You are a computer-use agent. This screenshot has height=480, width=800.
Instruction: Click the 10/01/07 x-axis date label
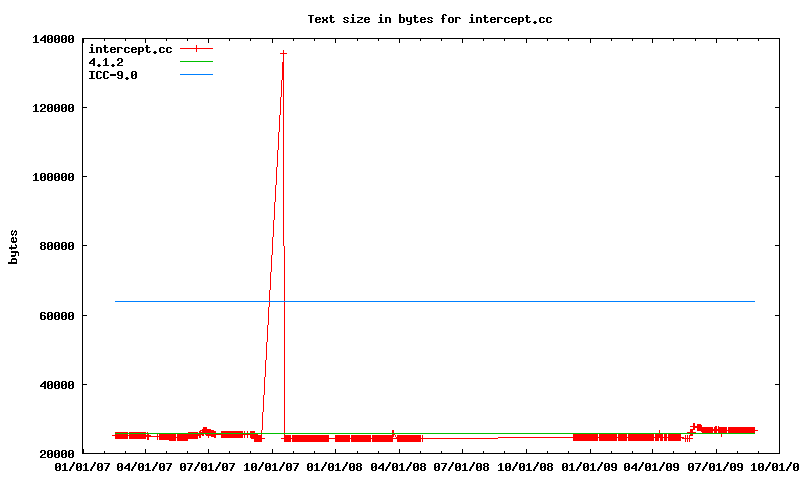273,466
